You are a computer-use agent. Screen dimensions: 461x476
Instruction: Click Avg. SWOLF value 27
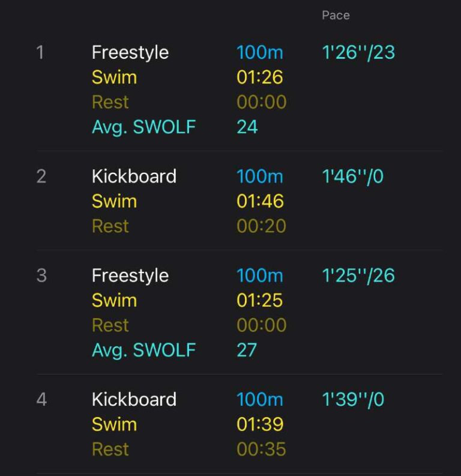pos(247,350)
